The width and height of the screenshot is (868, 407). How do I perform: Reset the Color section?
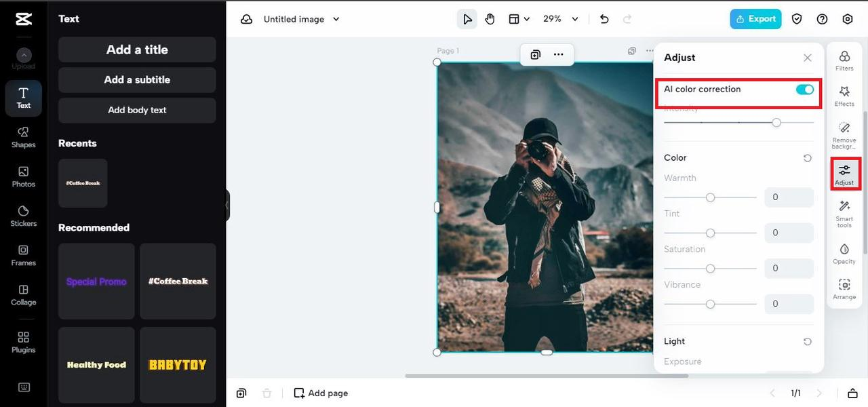coord(807,158)
